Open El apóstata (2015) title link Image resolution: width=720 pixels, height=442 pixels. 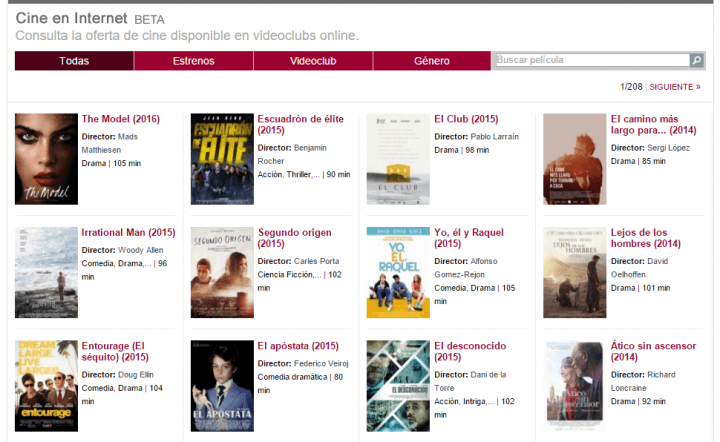pyautogui.click(x=298, y=346)
